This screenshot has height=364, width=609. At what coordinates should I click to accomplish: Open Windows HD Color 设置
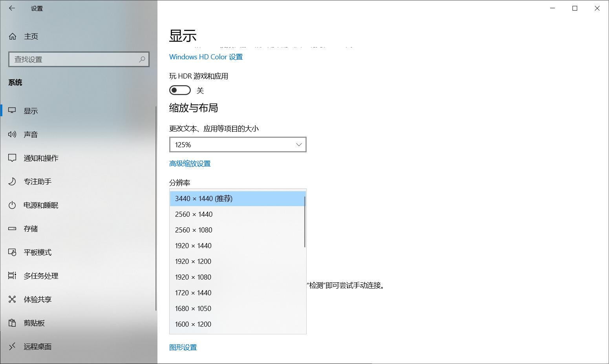pos(206,57)
